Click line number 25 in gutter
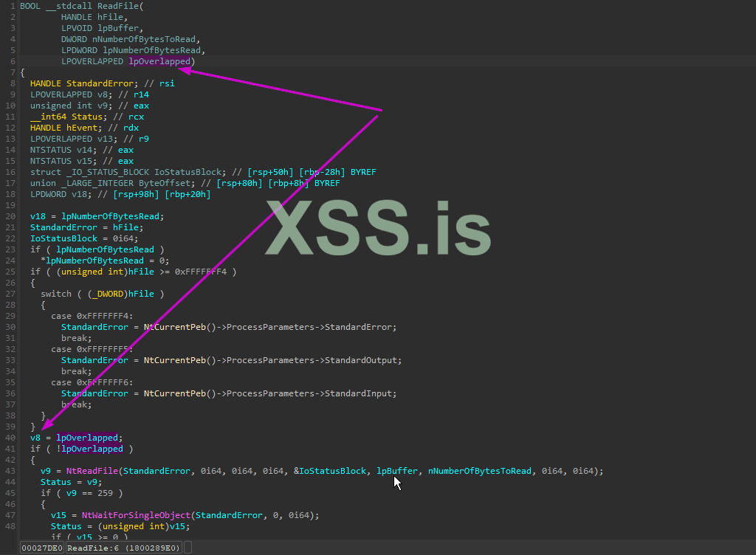This screenshot has height=555, width=756. 10,272
